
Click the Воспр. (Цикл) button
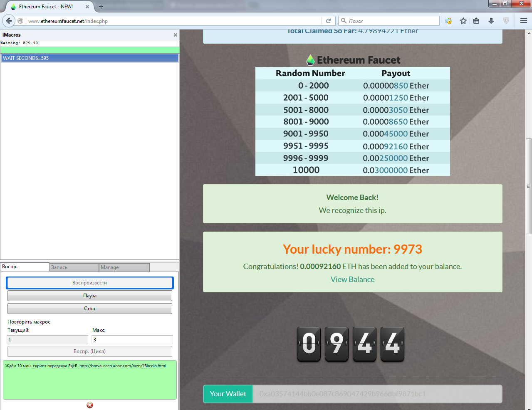pos(90,351)
